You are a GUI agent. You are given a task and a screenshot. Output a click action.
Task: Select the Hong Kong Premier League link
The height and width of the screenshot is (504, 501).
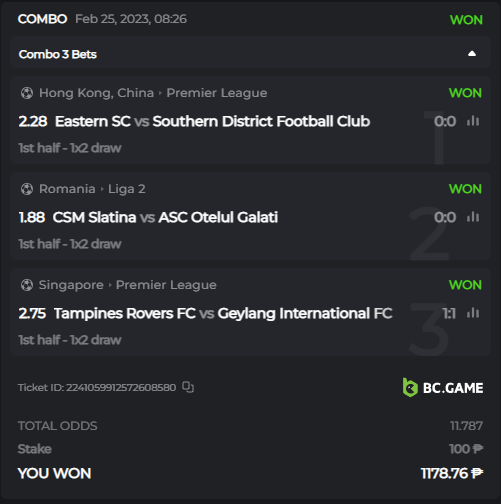[217, 93]
